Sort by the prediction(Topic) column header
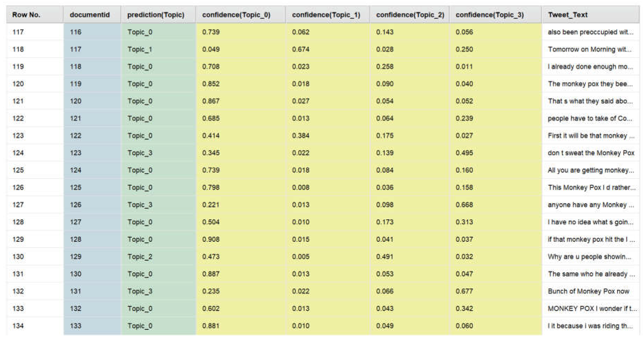644x342 pixels. tap(155, 15)
